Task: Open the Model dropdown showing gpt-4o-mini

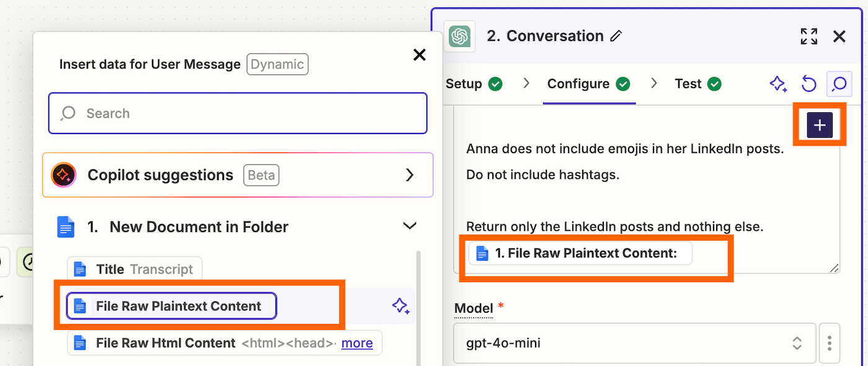Action: 634,342
